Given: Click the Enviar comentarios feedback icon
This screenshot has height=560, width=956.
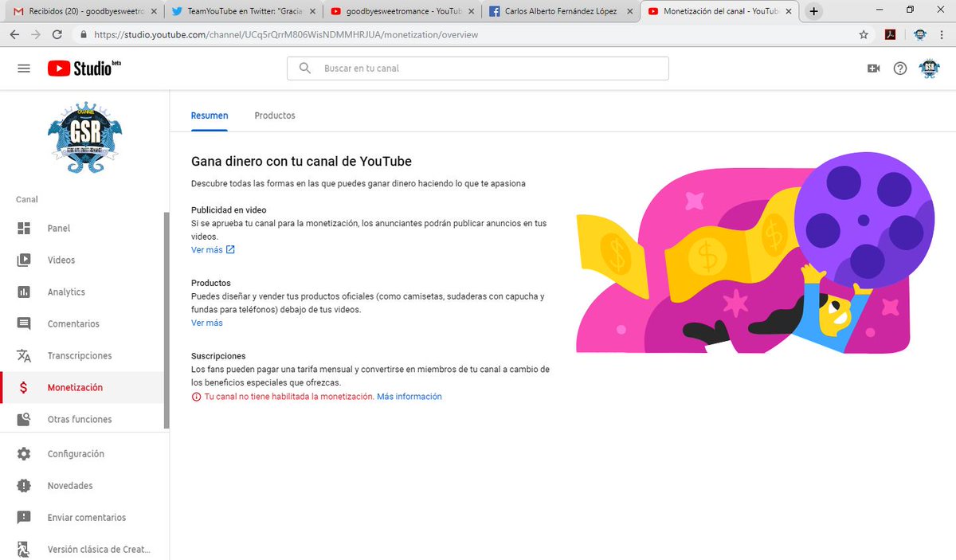Looking at the screenshot, I should click(24, 518).
